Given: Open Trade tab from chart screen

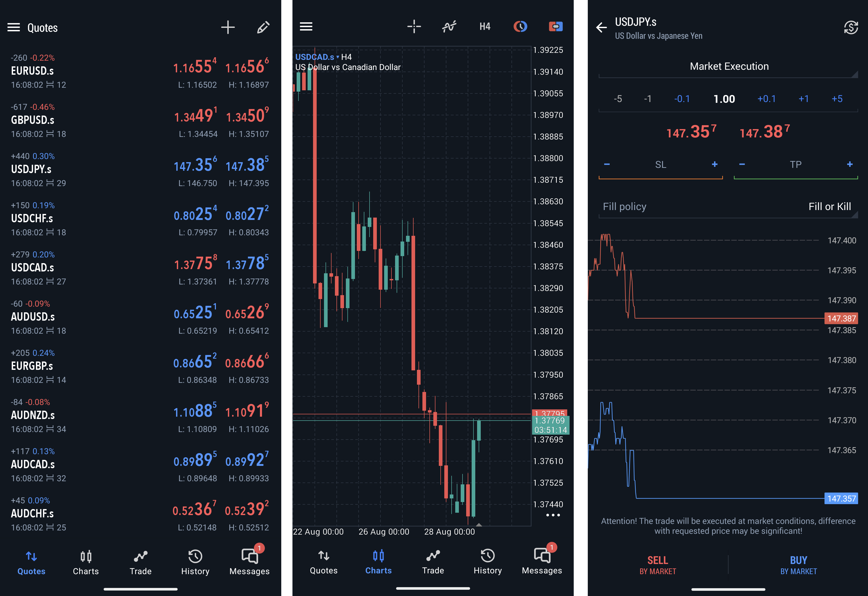Looking at the screenshot, I should click(x=433, y=562).
